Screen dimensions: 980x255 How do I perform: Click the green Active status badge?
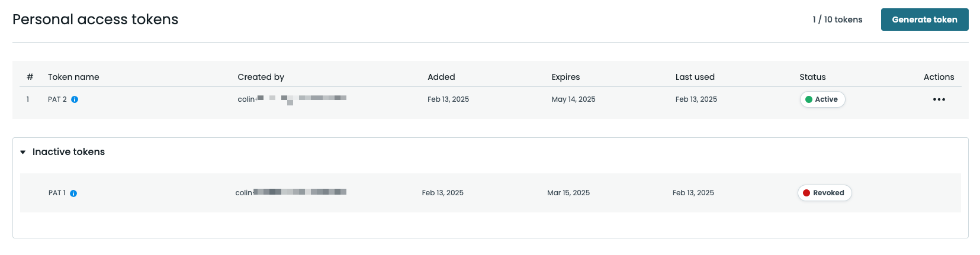(x=822, y=99)
